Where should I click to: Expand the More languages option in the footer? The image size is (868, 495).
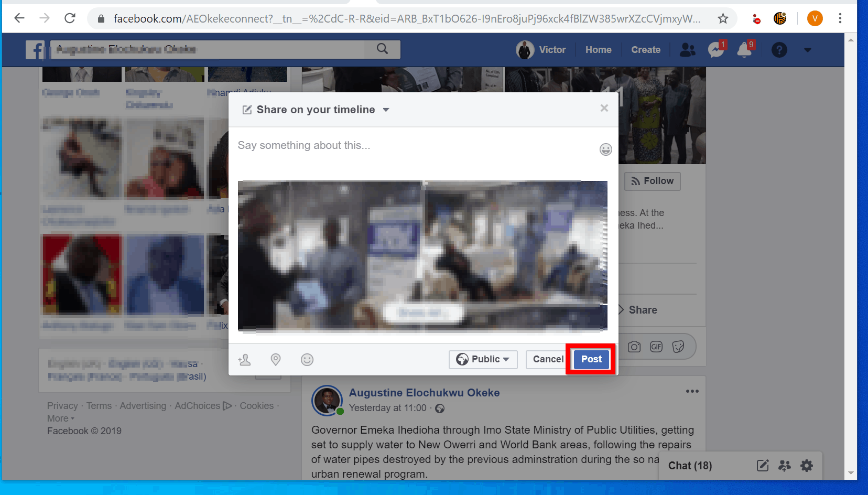(x=59, y=418)
